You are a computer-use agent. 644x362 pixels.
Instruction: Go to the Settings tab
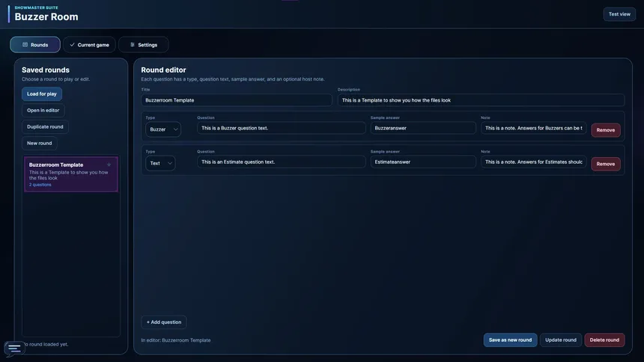(x=143, y=45)
